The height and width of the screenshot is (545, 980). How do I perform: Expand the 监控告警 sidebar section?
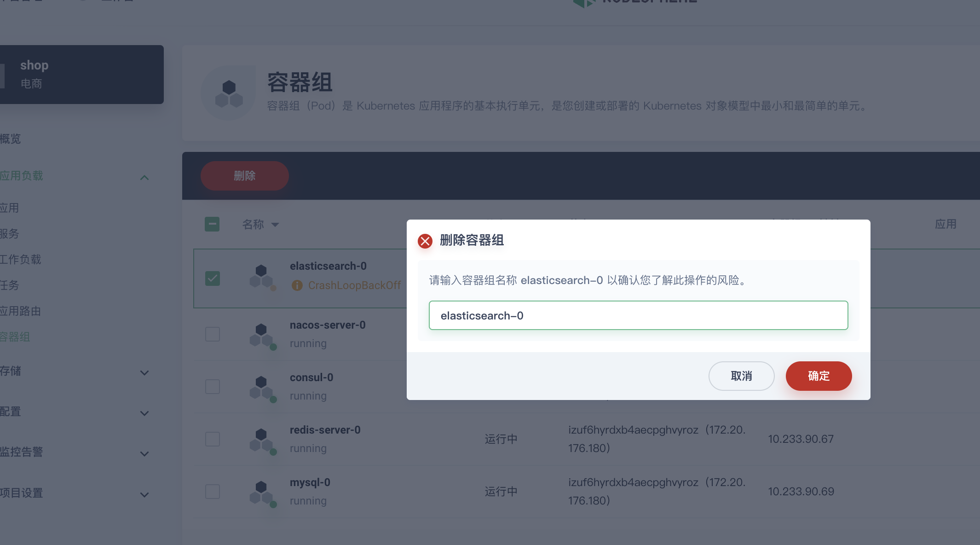pyautogui.click(x=144, y=454)
